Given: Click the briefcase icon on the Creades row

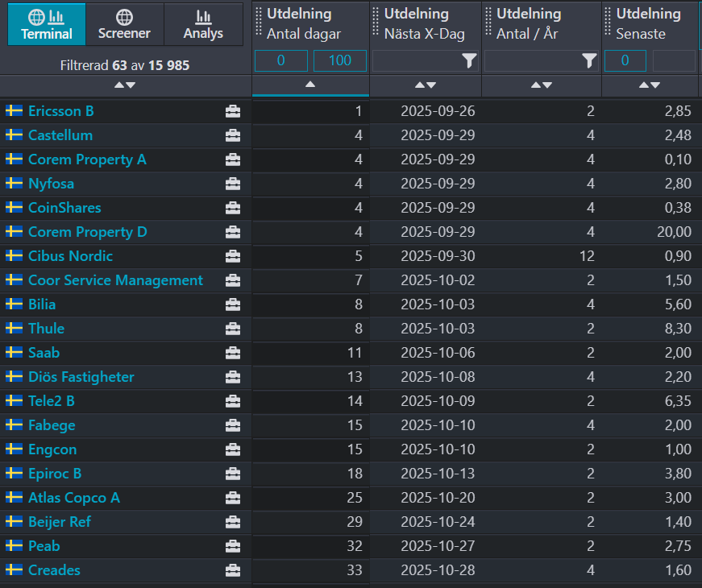Looking at the screenshot, I should point(233,570).
